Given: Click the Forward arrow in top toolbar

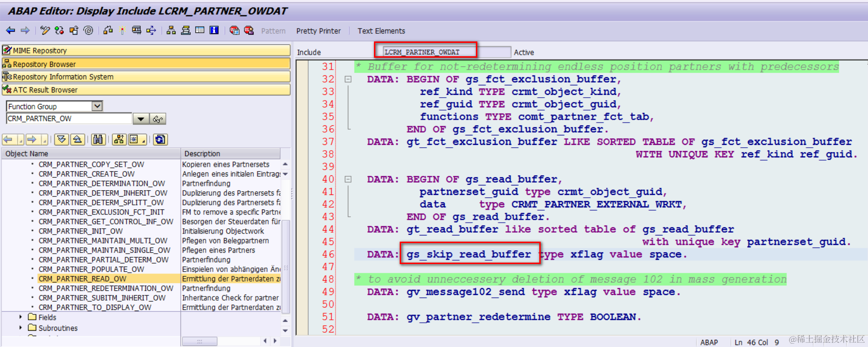Looking at the screenshot, I should click(25, 31).
